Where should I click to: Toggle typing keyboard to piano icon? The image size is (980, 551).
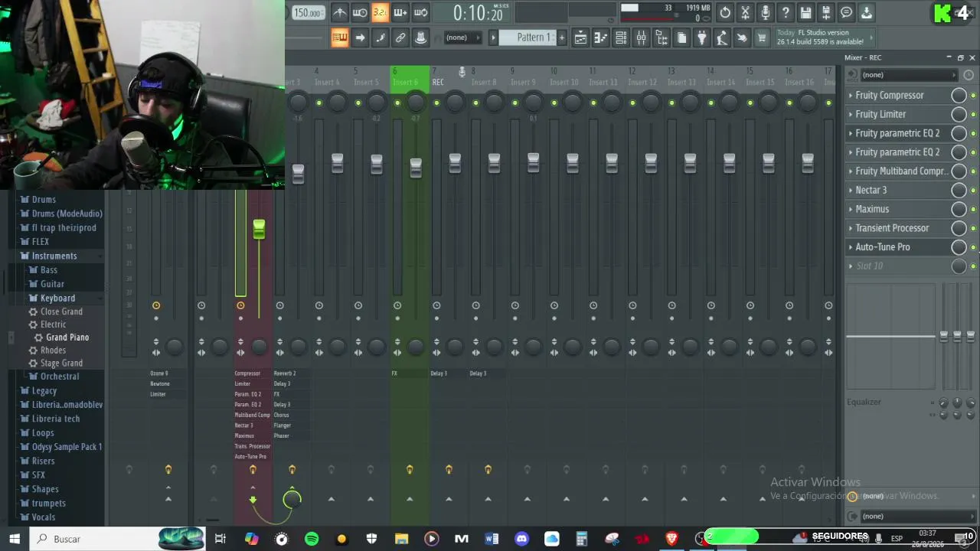(x=339, y=37)
